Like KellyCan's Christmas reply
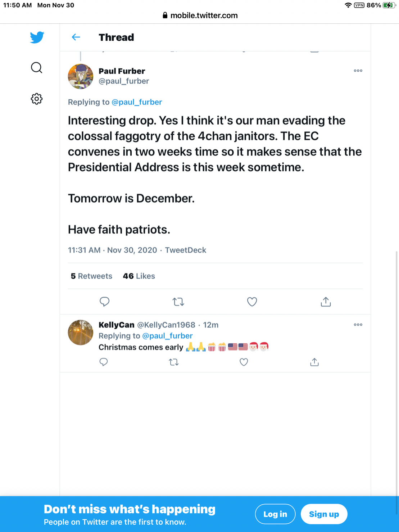This screenshot has width=399, height=532. pos(244,362)
